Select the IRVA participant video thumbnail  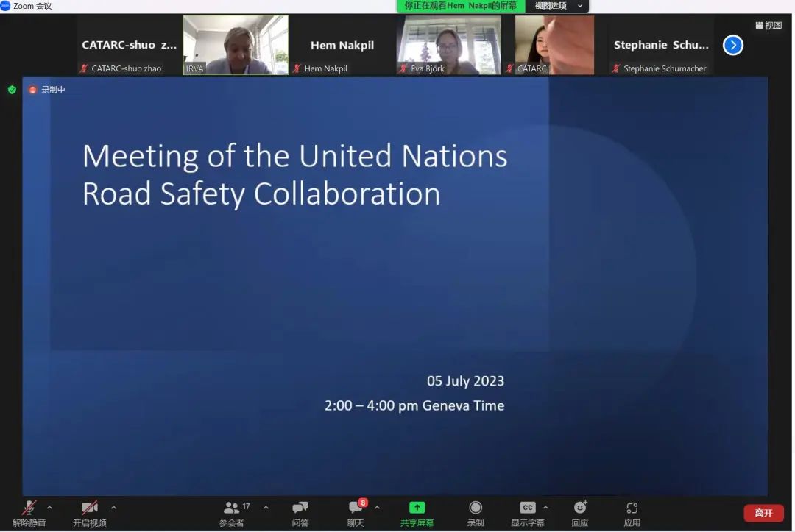pos(236,45)
